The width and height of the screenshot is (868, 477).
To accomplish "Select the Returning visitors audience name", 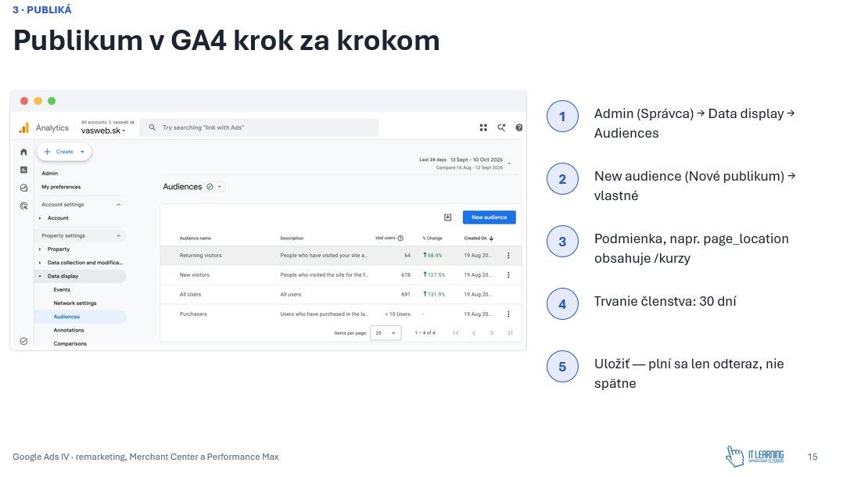I will coord(200,256).
